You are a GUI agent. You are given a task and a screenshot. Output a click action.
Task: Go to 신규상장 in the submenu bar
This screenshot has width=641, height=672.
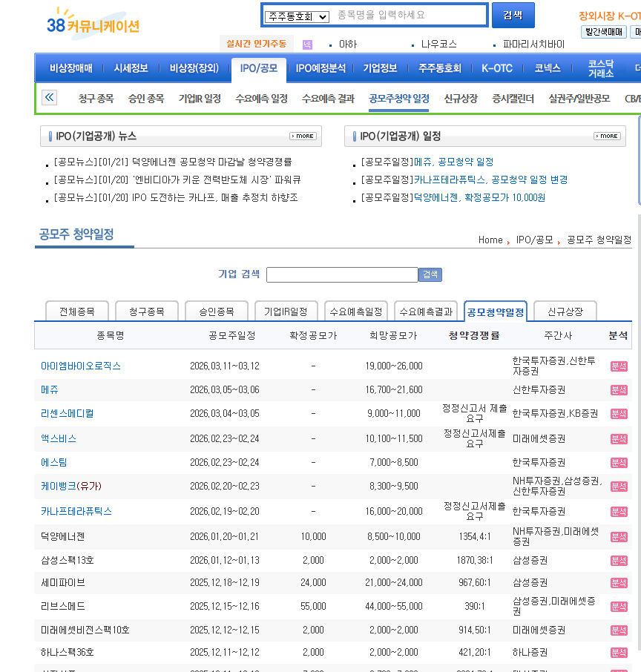pyautogui.click(x=461, y=99)
